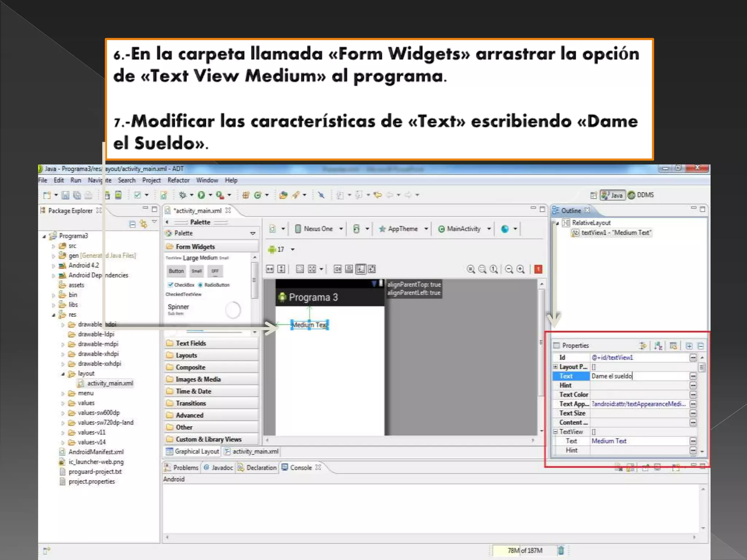This screenshot has height=560, width=747.
Task: Expand the values folder in tree
Action: point(63,403)
